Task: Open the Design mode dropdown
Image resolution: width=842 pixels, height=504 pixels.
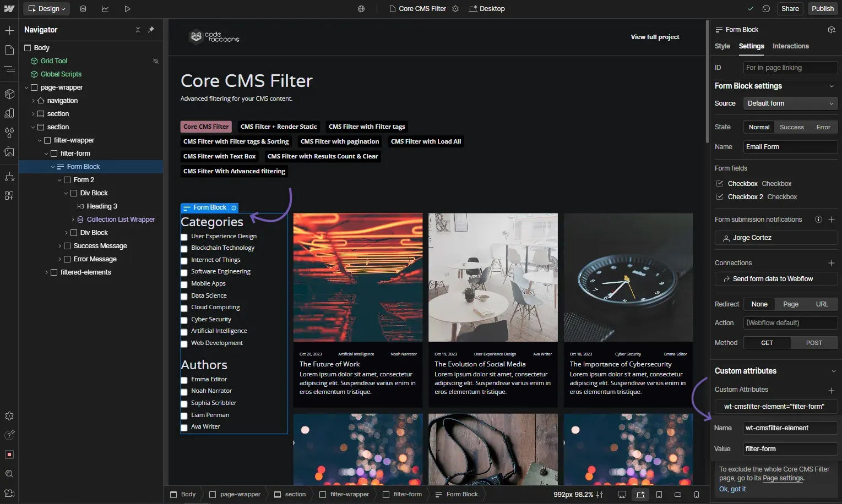Action: click(47, 9)
